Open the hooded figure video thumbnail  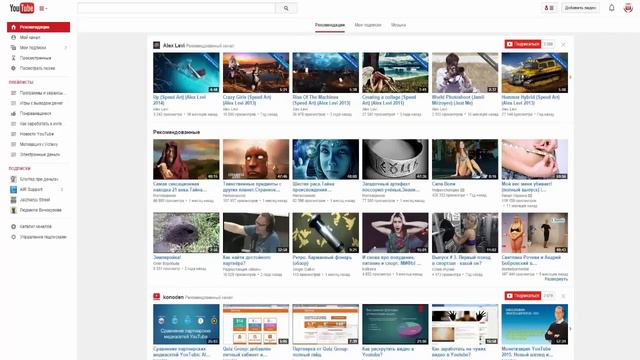(x=186, y=160)
